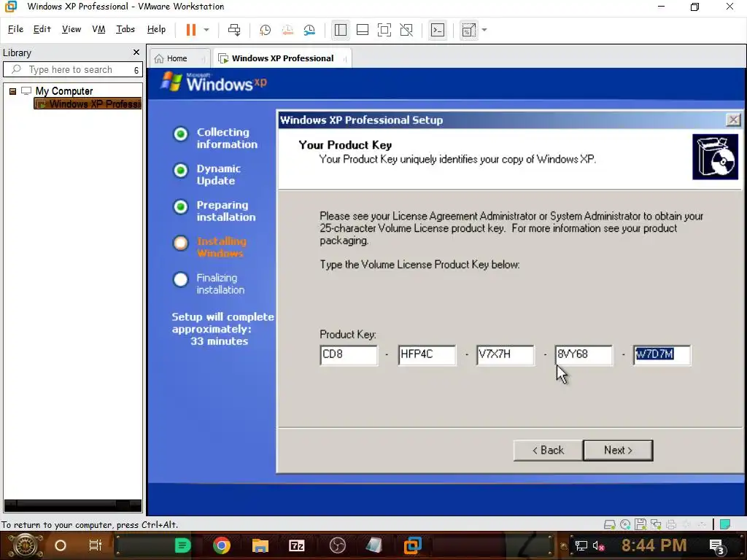Click the Back button in Setup
Screen dimensions: 747x560
coord(548,450)
